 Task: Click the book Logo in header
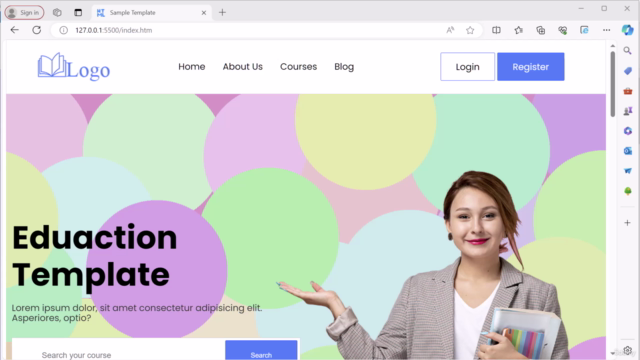coord(73,67)
